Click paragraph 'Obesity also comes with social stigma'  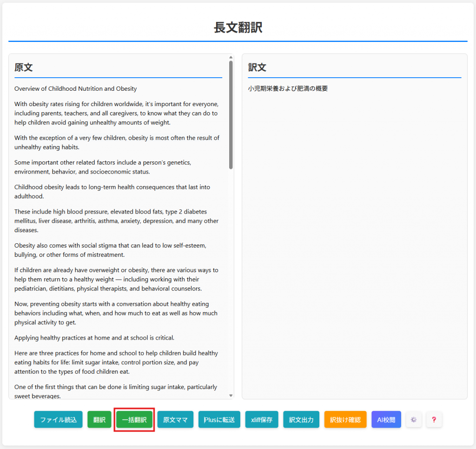coord(110,250)
